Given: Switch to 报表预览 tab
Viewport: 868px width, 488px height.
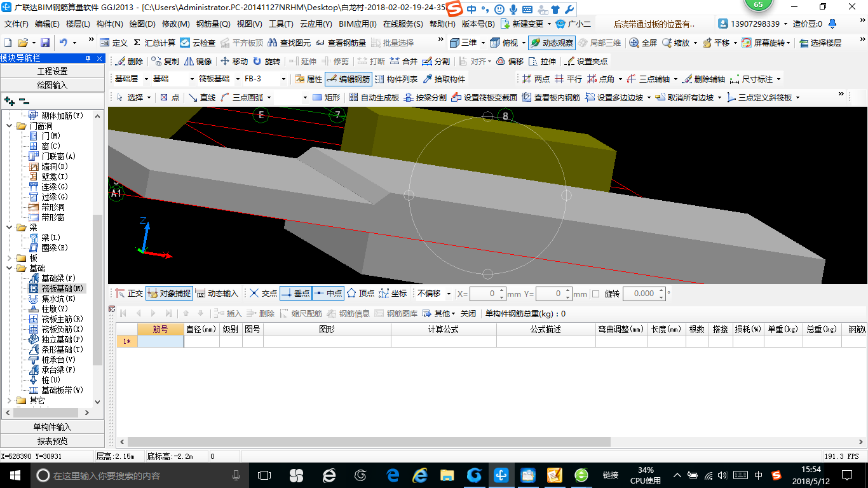Looking at the screenshot, I should pos(52,440).
